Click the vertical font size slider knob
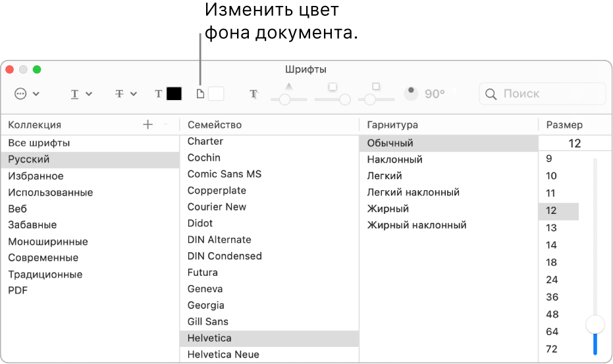 pos(595,325)
